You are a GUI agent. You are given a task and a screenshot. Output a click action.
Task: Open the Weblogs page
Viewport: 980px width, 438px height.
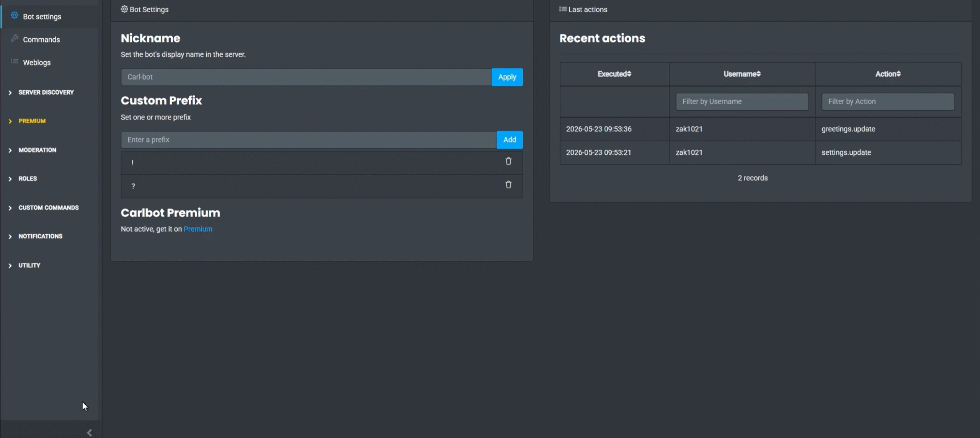(x=37, y=62)
